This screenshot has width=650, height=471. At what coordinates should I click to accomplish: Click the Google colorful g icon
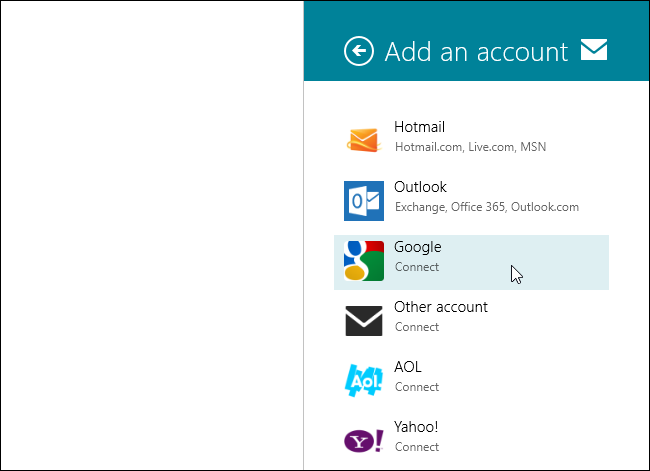(x=364, y=261)
